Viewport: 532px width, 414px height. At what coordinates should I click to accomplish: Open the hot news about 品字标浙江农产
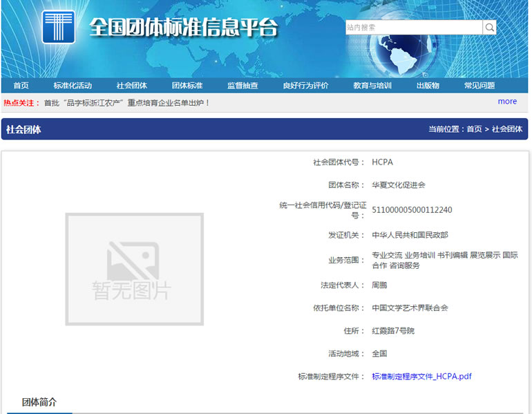point(126,103)
